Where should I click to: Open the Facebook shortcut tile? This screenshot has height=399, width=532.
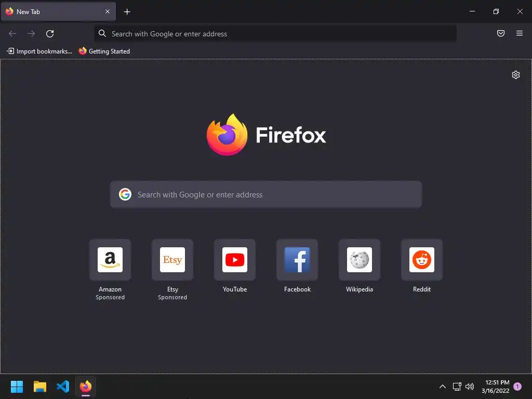297,260
